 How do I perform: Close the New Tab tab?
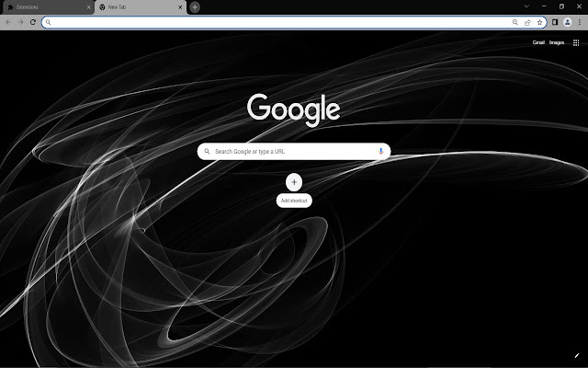180,7
